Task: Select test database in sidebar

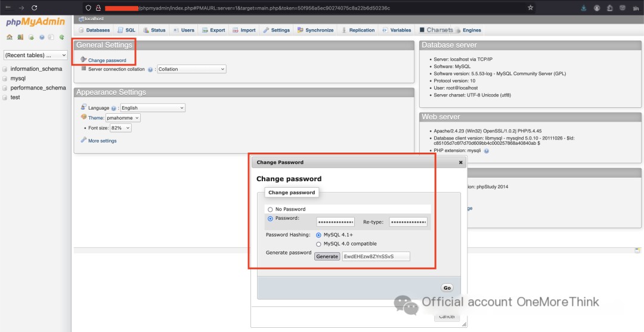Action: 15,97
